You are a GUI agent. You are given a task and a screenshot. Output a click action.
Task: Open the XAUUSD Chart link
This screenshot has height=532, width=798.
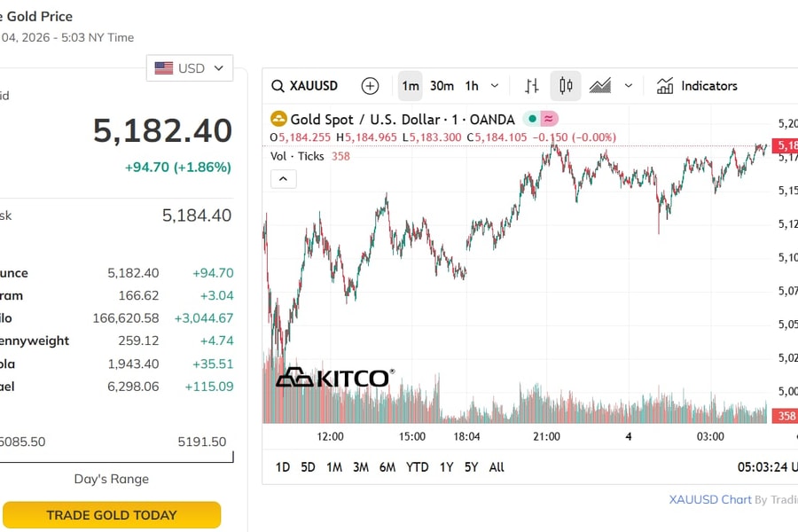tap(710, 500)
